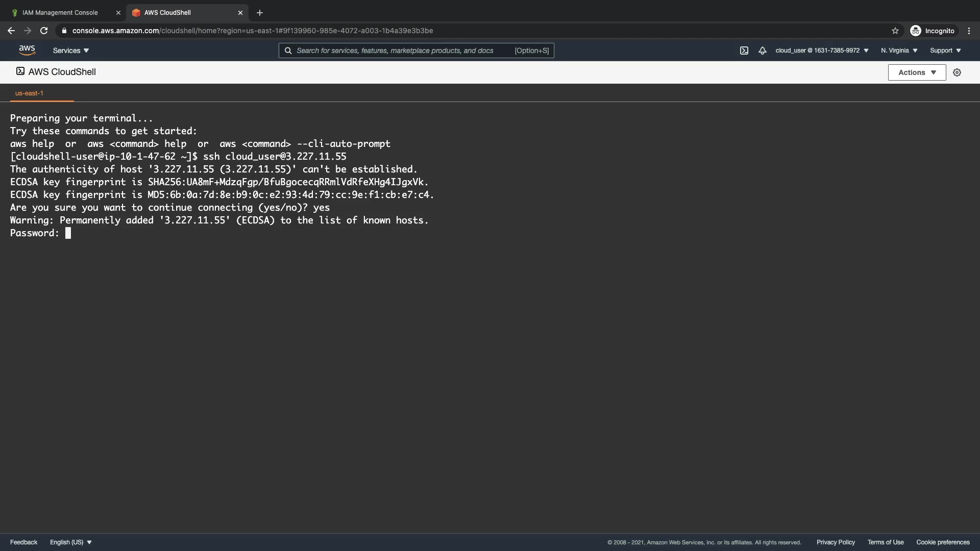Viewport: 980px width, 551px height.
Task: Open new browser tab with plus icon
Action: coord(259,13)
